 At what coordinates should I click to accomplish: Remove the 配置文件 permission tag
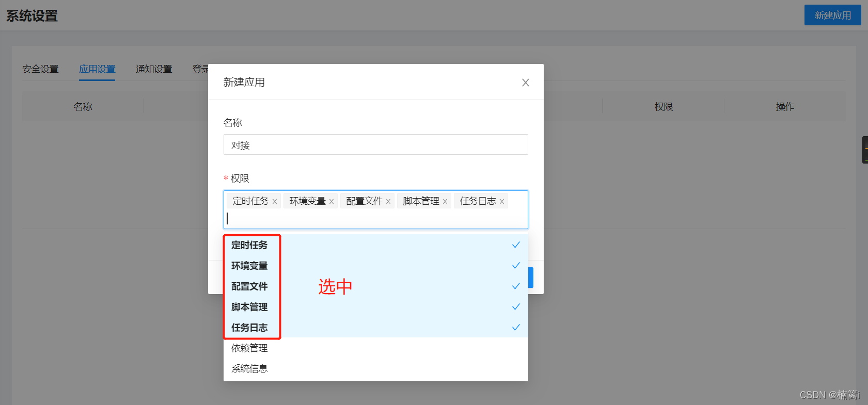[388, 202]
